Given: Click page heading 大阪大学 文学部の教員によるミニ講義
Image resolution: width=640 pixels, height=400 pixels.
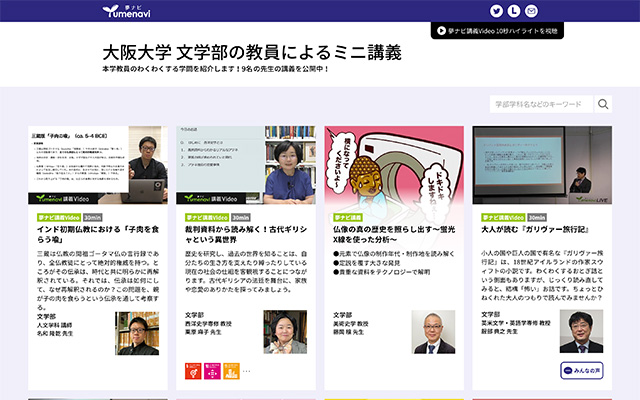Looking at the screenshot, I should click(x=252, y=53).
